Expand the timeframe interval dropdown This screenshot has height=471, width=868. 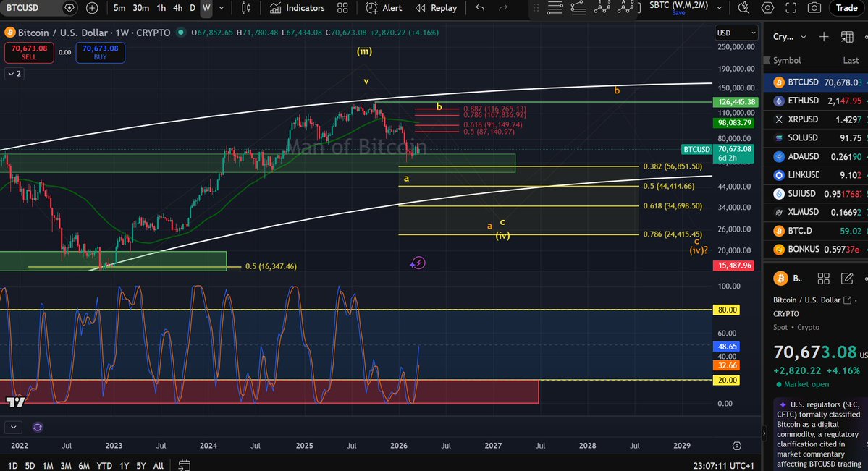coord(222,8)
